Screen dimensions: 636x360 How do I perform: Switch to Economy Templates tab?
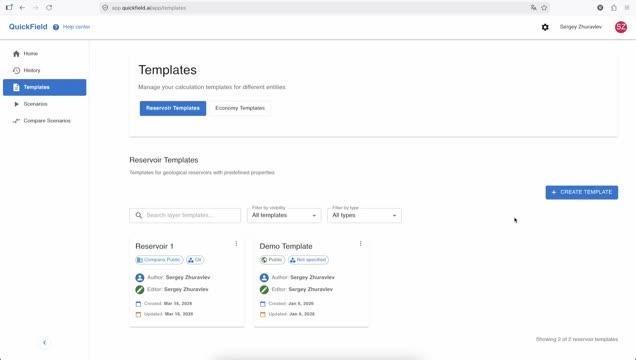click(x=240, y=108)
